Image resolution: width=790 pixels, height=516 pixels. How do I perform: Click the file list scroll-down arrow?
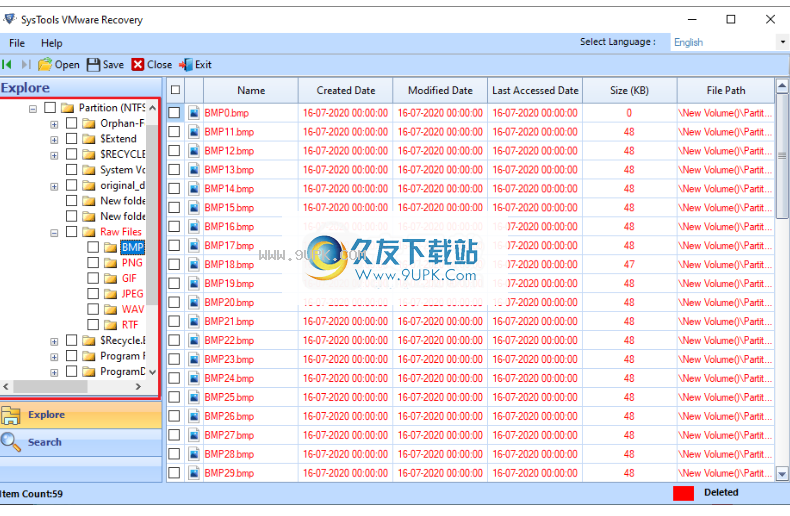point(782,474)
